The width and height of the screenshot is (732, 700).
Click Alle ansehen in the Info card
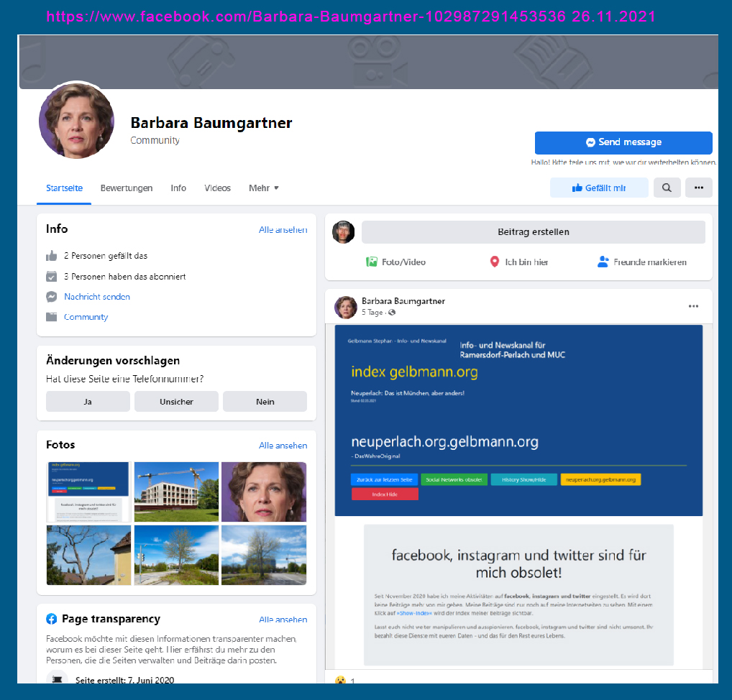tap(283, 229)
